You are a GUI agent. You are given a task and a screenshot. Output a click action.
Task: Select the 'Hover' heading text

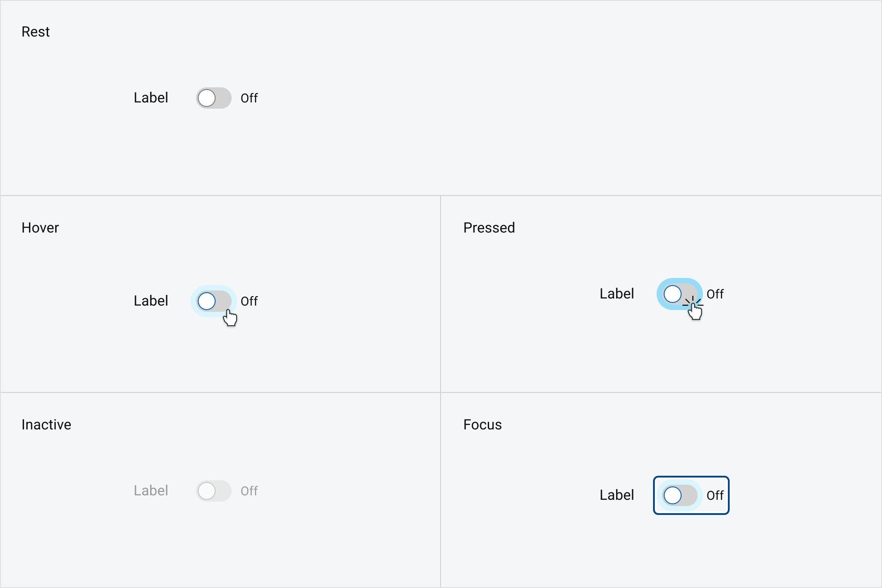tap(40, 228)
